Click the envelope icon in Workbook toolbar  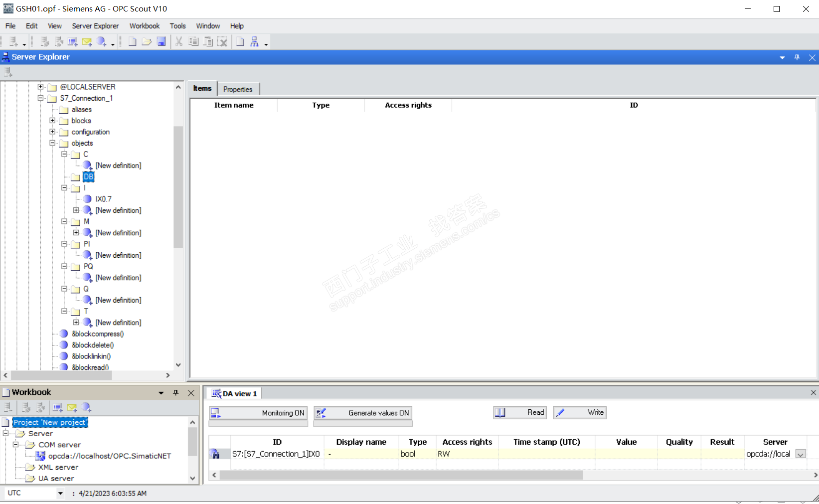[72, 408]
